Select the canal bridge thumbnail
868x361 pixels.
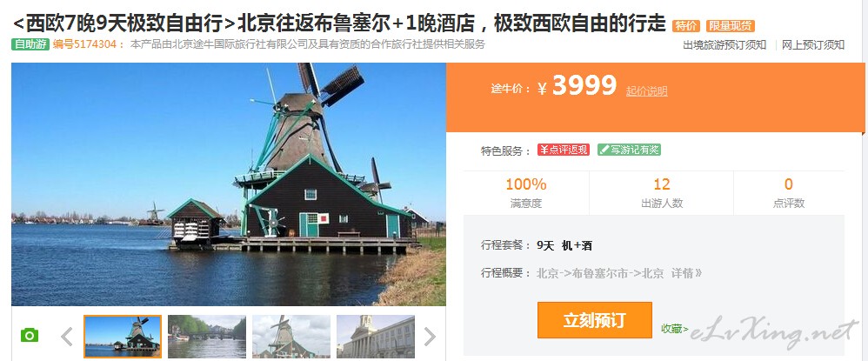tap(207, 336)
